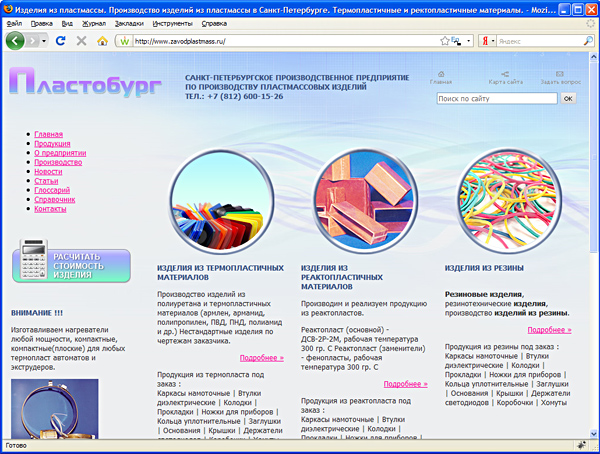Screen dimensions: 600x454
Task: Click heading Изделия из реактопластичных материалов
Action: point(342,277)
